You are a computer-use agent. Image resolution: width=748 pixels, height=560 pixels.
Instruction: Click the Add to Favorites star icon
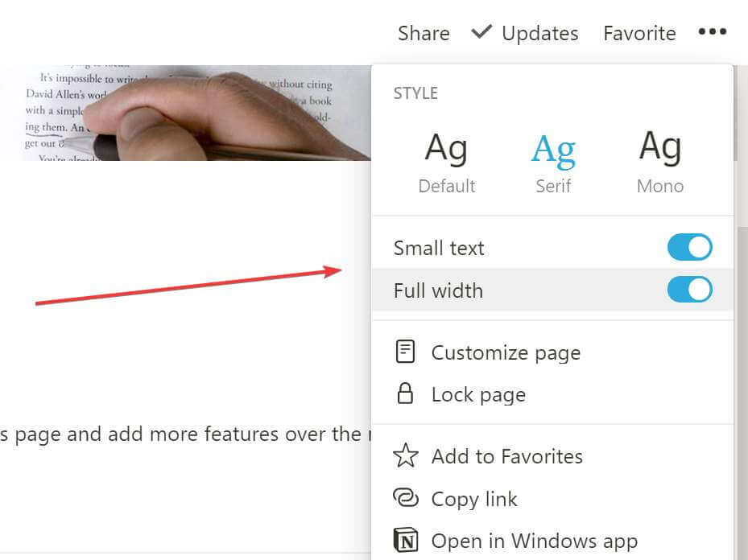(406, 456)
